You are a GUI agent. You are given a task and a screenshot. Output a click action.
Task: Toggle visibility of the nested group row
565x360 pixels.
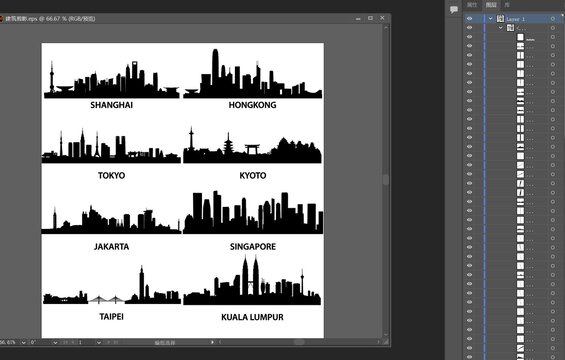[469, 28]
